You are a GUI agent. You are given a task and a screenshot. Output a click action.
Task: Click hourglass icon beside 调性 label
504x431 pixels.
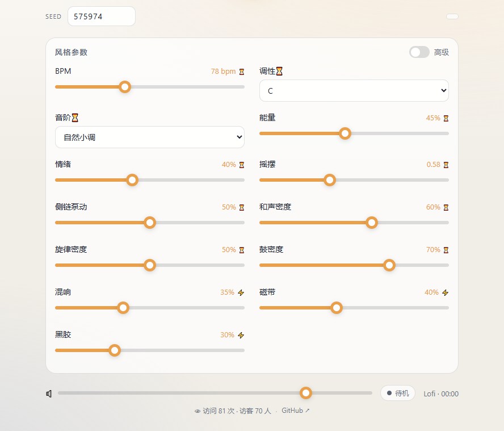(279, 71)
